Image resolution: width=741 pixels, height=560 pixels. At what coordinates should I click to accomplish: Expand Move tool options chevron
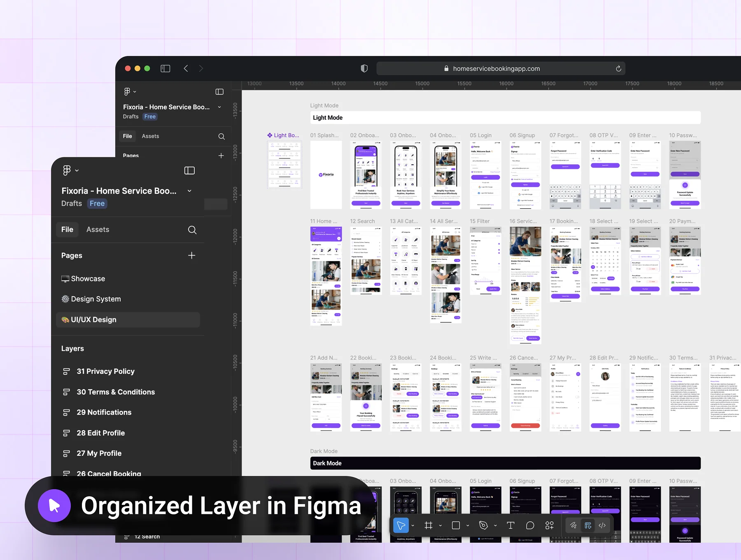(x=413, y=526)
